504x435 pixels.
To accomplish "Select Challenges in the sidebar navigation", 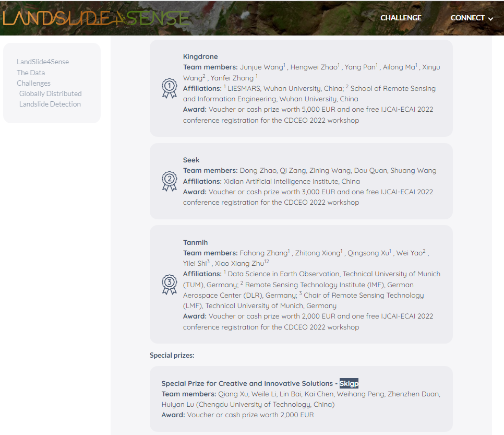I will [x=33, y=83].
